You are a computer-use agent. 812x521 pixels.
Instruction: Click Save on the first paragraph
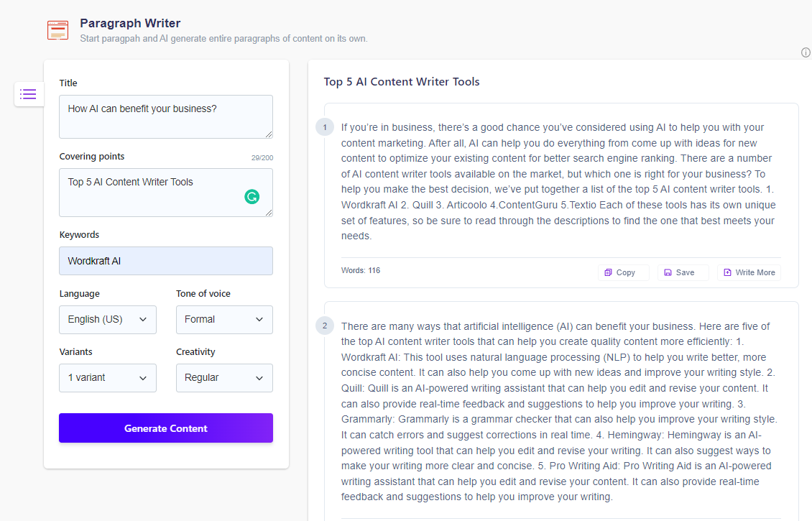683,272
